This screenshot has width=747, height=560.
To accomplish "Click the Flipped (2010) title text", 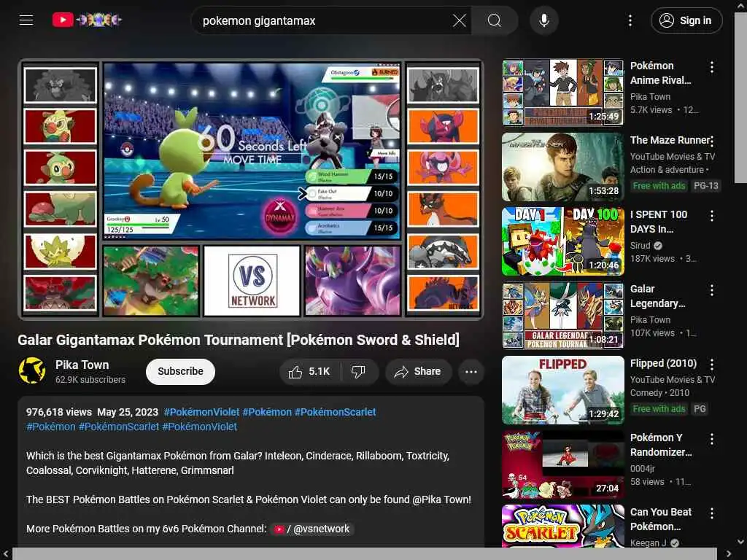I will click(x=663, y=363).
